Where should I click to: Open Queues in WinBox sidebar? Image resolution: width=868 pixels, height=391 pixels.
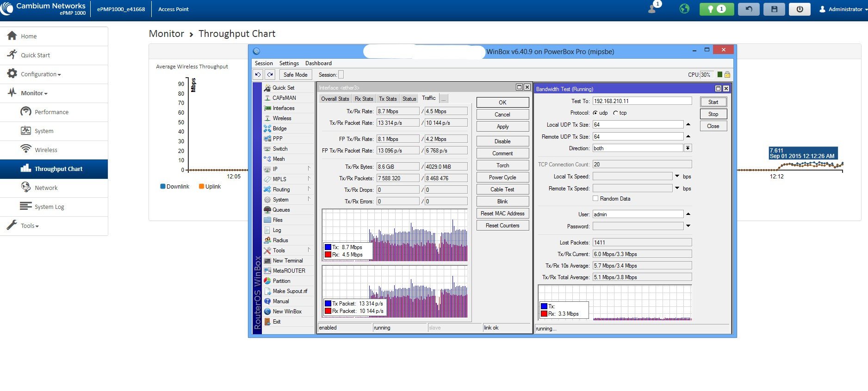pyautogui.click(x=281, y=210)
